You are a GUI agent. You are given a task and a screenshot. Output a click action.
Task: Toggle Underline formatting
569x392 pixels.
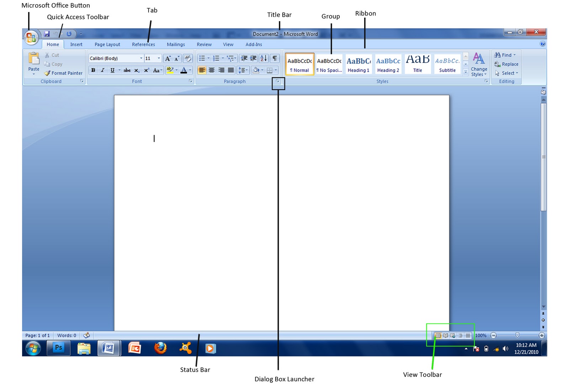(x=112, y=70)
